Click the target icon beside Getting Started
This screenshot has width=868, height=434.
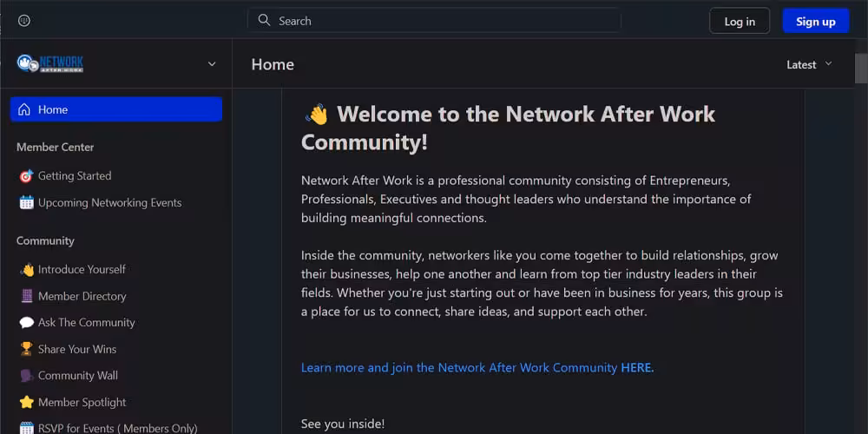coord(26,176)
